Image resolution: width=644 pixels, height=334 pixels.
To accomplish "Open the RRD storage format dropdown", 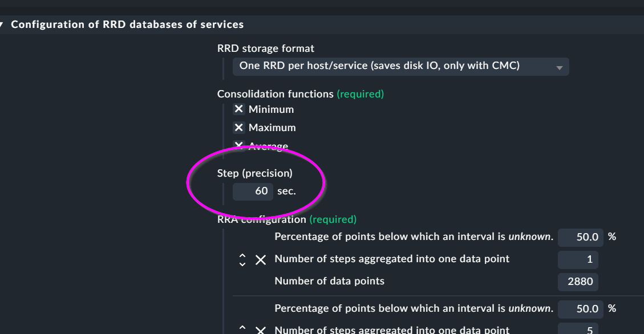I will click(400, 67).
